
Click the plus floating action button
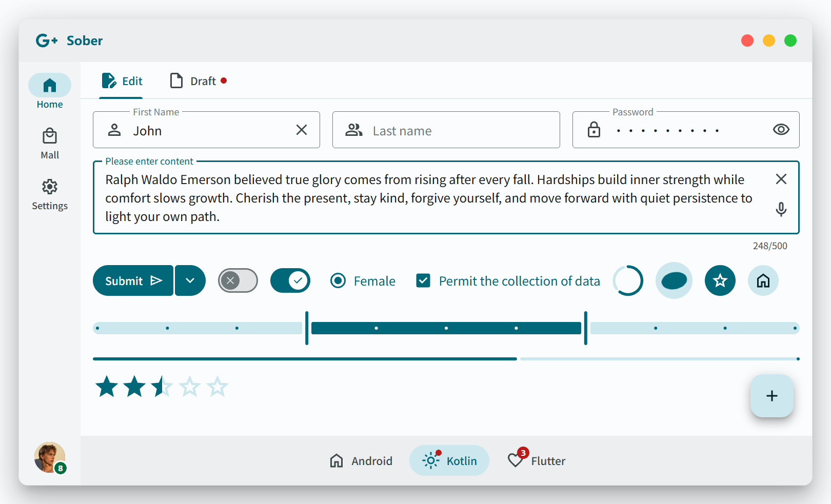click(x=771, y=396)
